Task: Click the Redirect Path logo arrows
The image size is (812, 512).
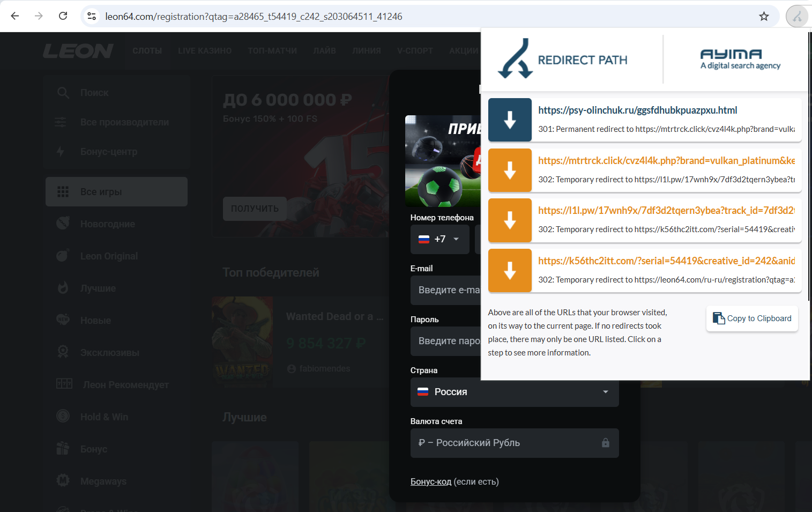Action: pyautogui.click(x=515, y=58)
